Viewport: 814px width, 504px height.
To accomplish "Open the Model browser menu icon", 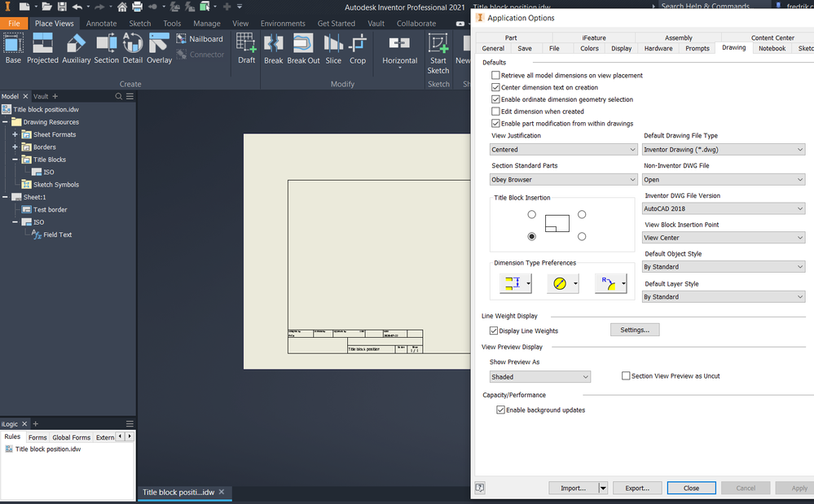I will coord(130,96).
